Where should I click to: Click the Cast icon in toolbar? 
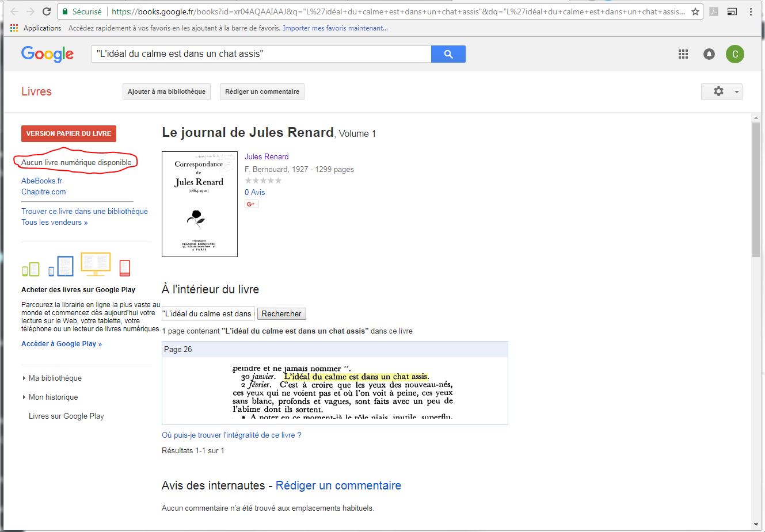[x=732, y=12]
